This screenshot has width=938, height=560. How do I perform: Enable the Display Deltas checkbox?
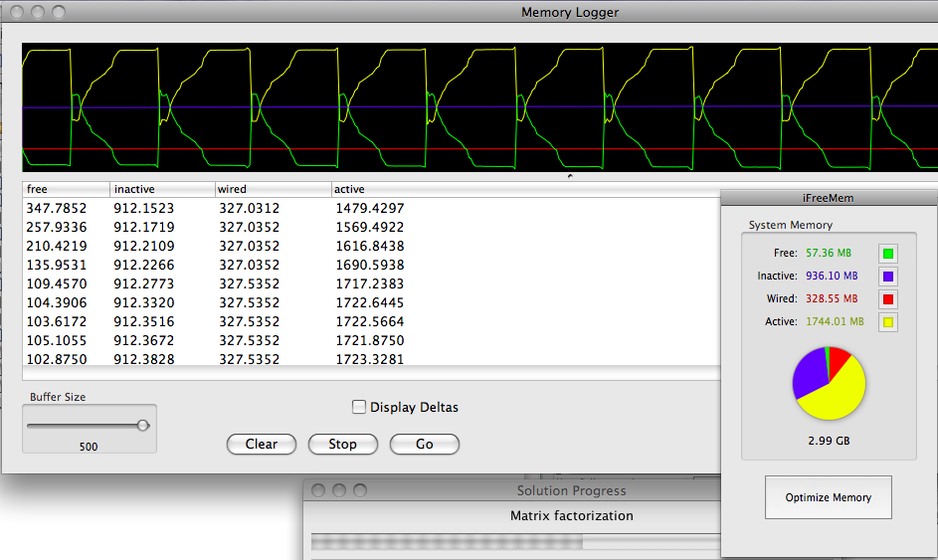click(359, 407)
